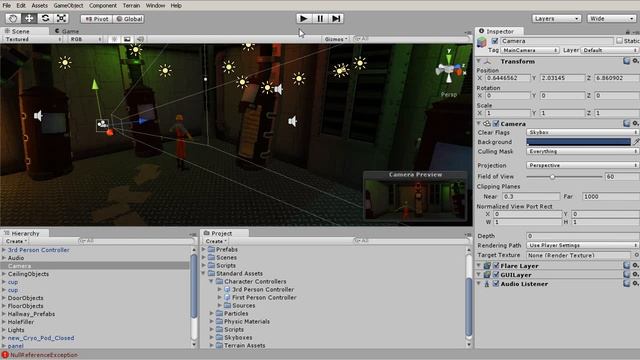Open GUILayer help icon

click(627, 274)
